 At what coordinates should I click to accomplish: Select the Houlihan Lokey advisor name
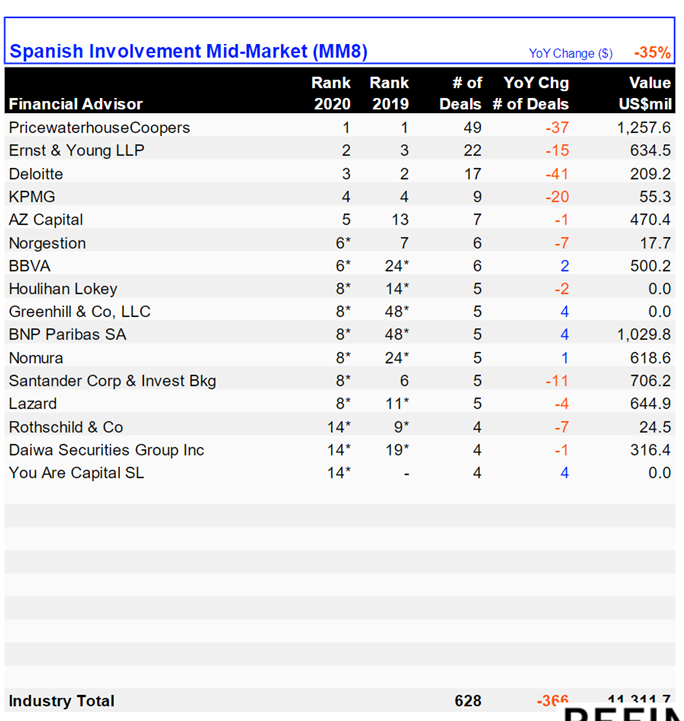pos(63,289)
